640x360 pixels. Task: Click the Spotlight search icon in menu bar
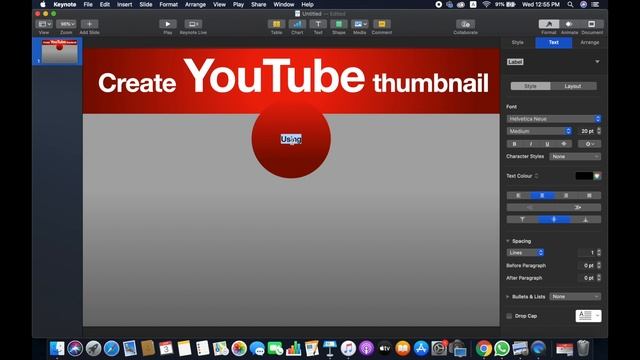(570, 4)
